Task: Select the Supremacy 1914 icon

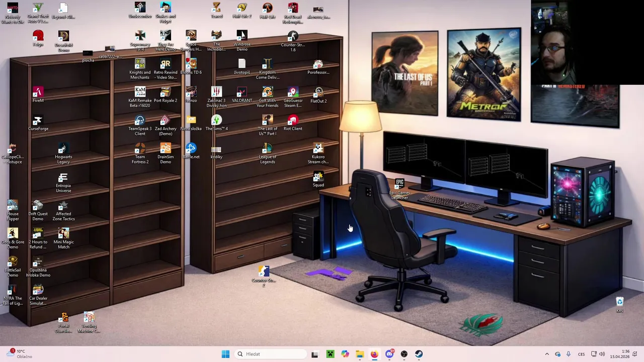Action: [x=140, y=41]
